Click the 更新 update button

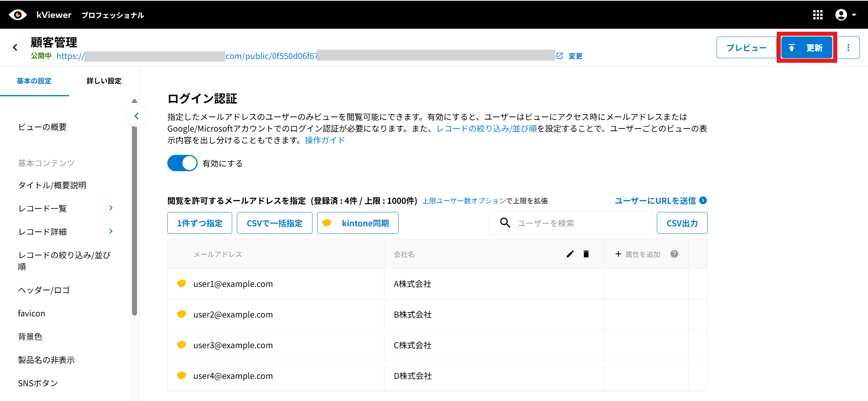tap(807, 47)
